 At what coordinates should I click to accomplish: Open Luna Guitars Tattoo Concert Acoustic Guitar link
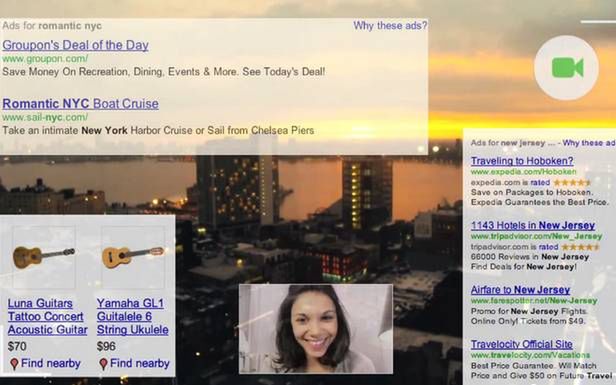[48, 316]
